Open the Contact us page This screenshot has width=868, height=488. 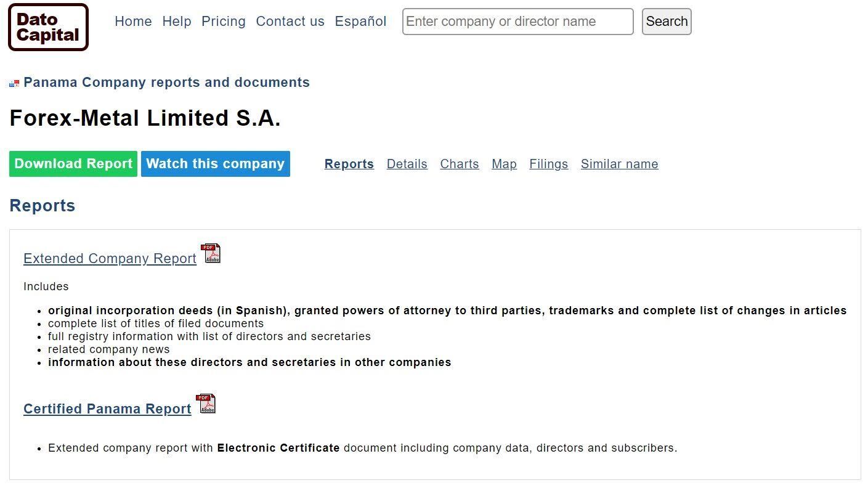290,22
